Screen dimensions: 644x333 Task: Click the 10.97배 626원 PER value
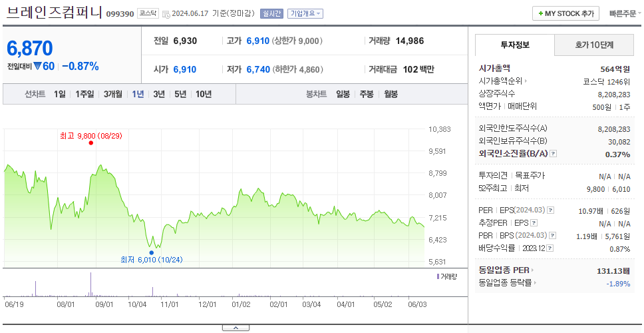click(604, 211)
